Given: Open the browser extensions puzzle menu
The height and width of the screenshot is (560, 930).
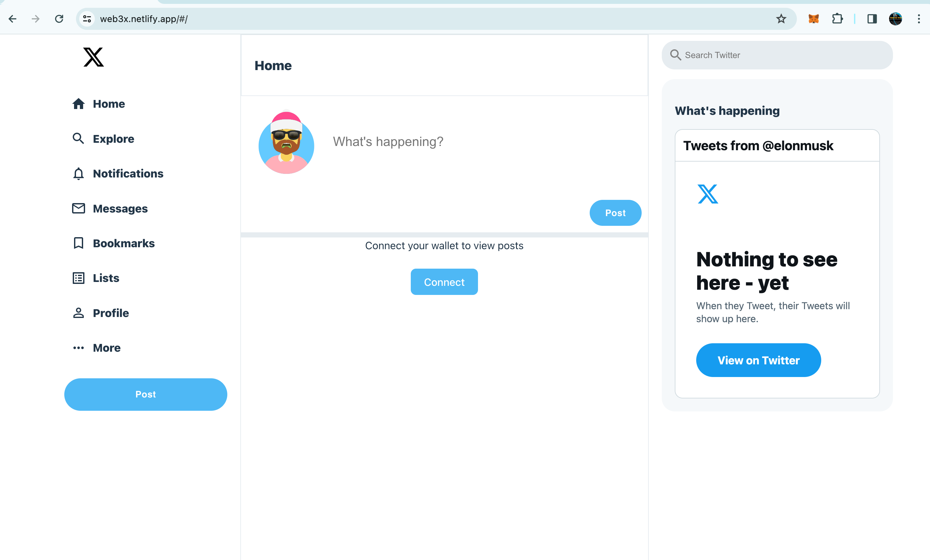Looking at the screenshot, I should point(837,19).
